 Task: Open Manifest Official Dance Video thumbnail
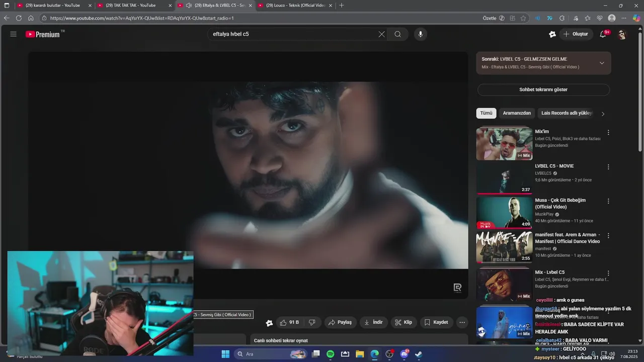tap(504, 247)
